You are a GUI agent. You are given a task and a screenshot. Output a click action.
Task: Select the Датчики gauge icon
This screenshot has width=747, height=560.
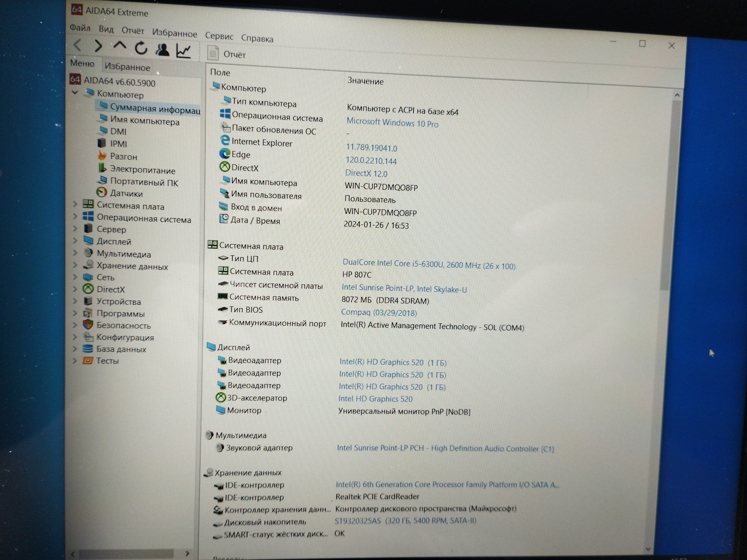(x=102, y=192)
